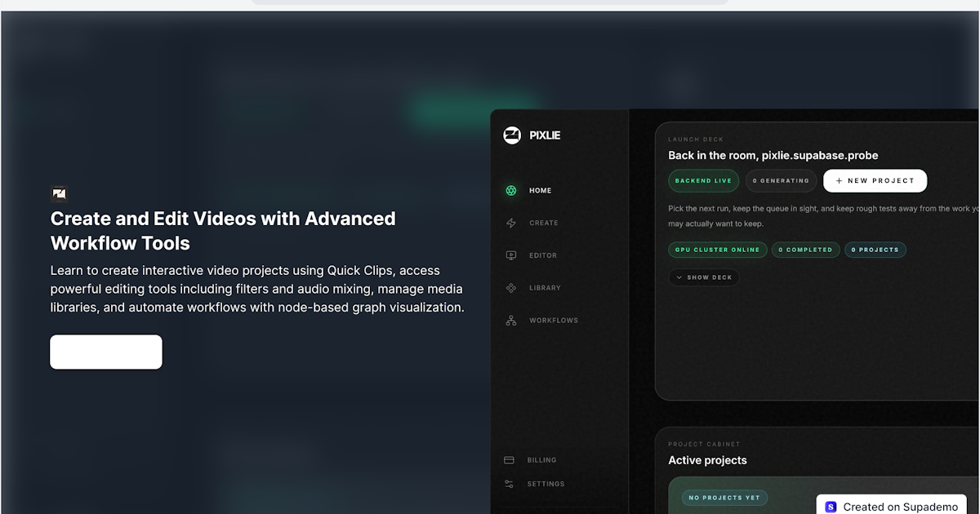The image size is (980, 514).
Task: Open the Workflows section
Action: coord(554,321)
